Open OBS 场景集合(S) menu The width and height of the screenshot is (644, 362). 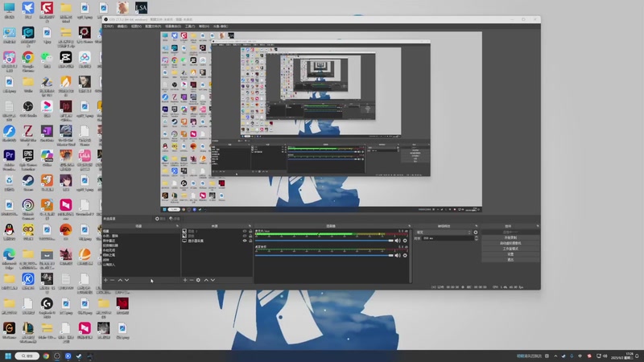(x=173, y=27)
